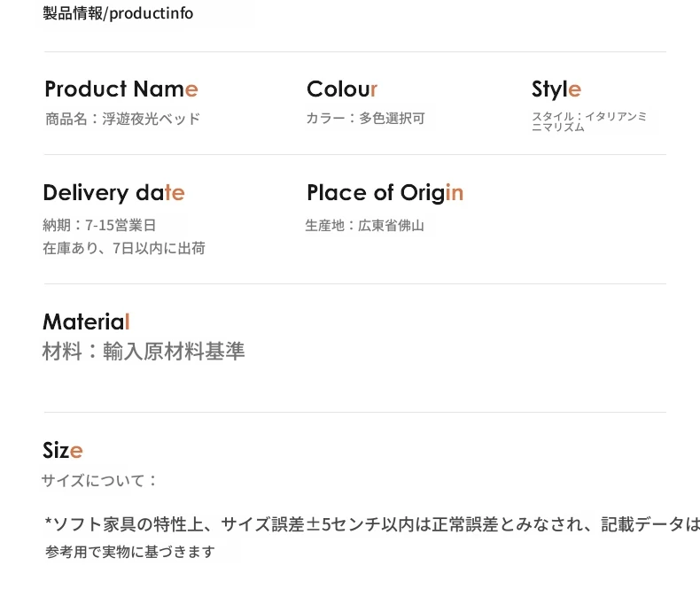The image size is (700, 612).
Task: Click the 商品名：浮遊夜光ベッド text
Action: tap(123, 119)
